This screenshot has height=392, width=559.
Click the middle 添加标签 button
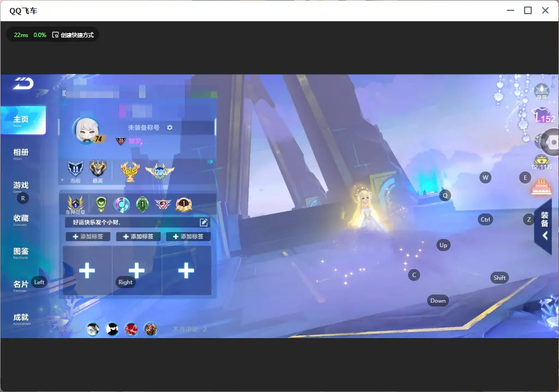point(138,237)
